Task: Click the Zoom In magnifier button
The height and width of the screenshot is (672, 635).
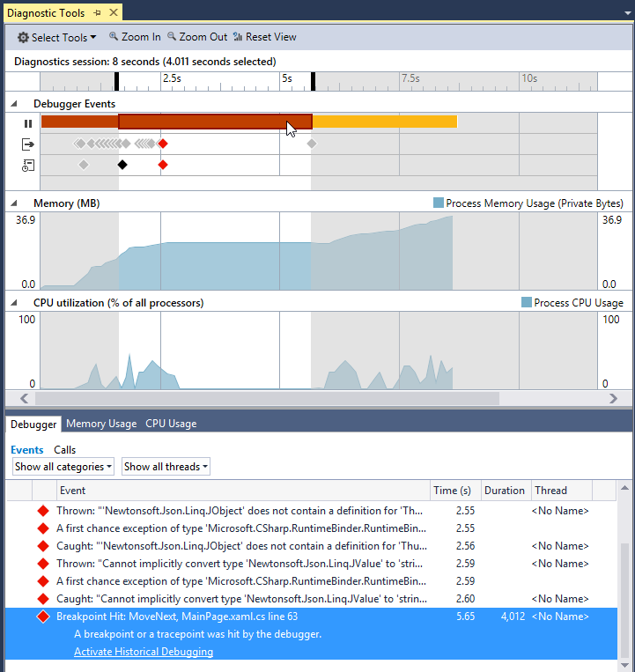Action: 135,37
